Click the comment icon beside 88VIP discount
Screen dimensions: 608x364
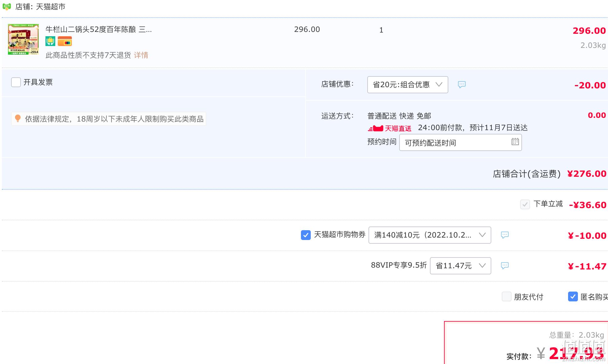(x=505, y=266)
